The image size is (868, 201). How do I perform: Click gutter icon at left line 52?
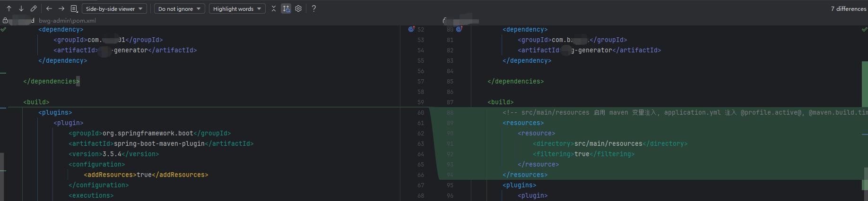click(x=411, y=29)
